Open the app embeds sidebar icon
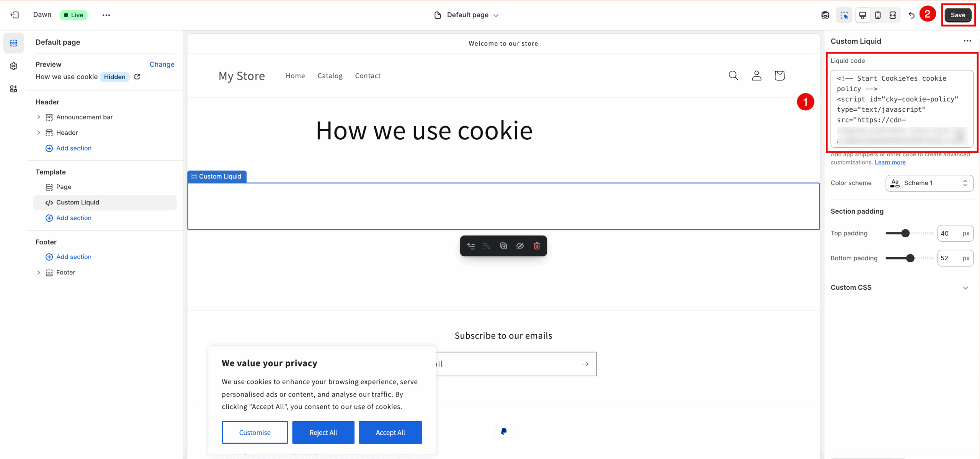This screenshot has width=980, height=459. 14,89
